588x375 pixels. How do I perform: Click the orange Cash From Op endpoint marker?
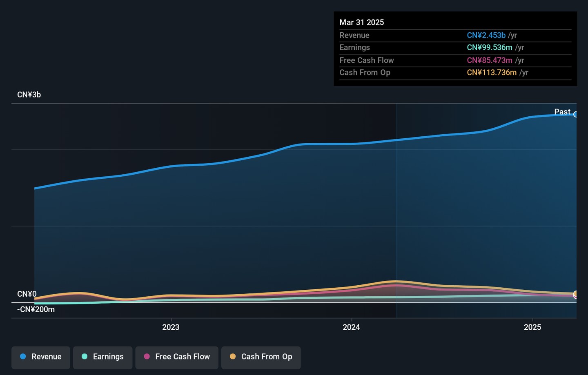click(575, 294)
